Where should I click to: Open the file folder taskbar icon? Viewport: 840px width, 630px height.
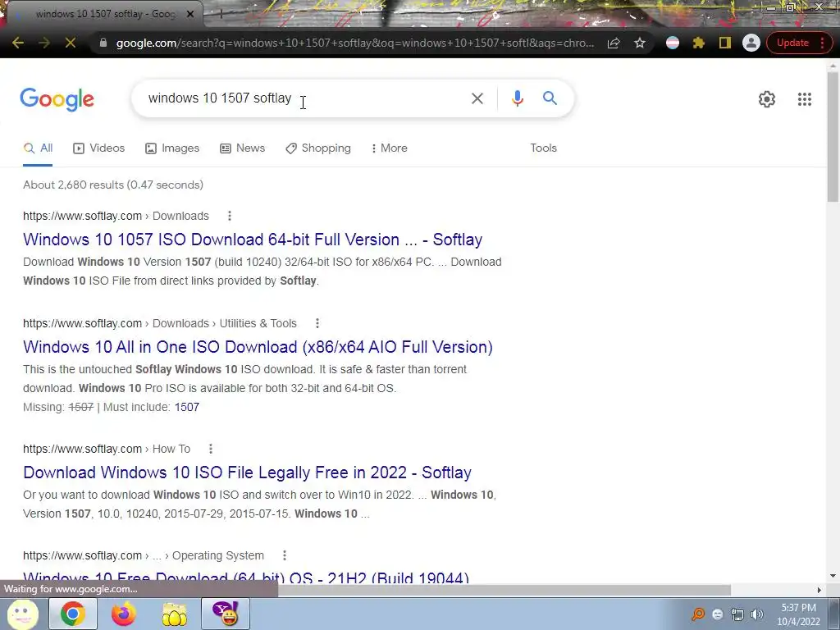pyautogui.click(x=175, y=614)
